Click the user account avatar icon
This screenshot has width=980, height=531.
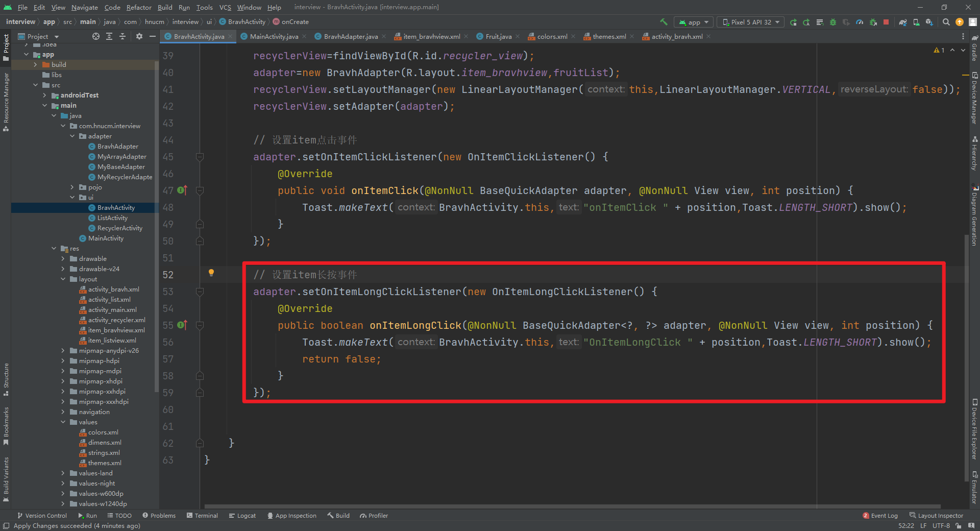click(973, 22)
